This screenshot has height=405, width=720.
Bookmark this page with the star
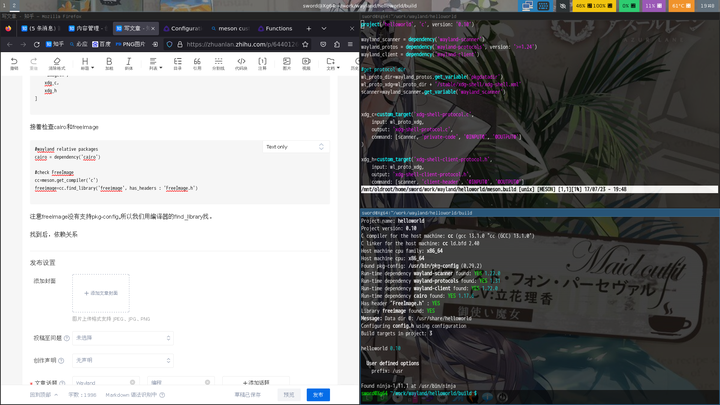[x=305, y=44]
